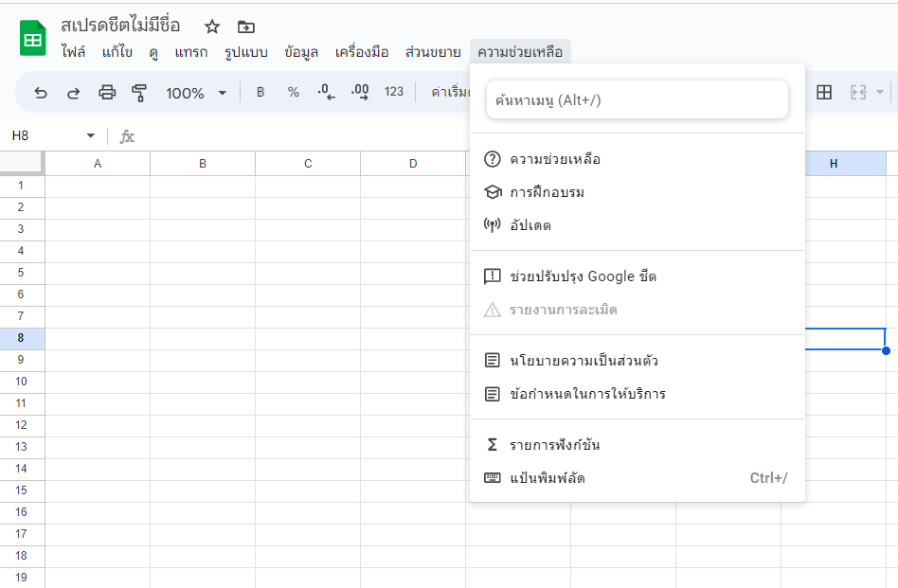Star the spreadsheet as favorite
This screenshot has height=588, width=898.
pos(211,27)
